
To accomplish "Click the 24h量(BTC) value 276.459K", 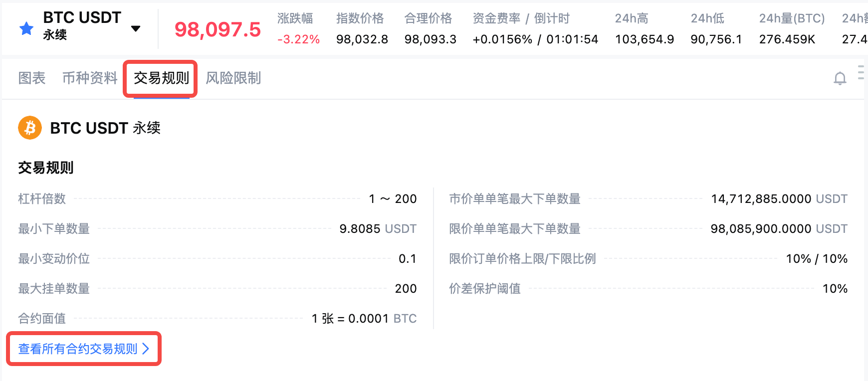I will (x=787, y=39).
